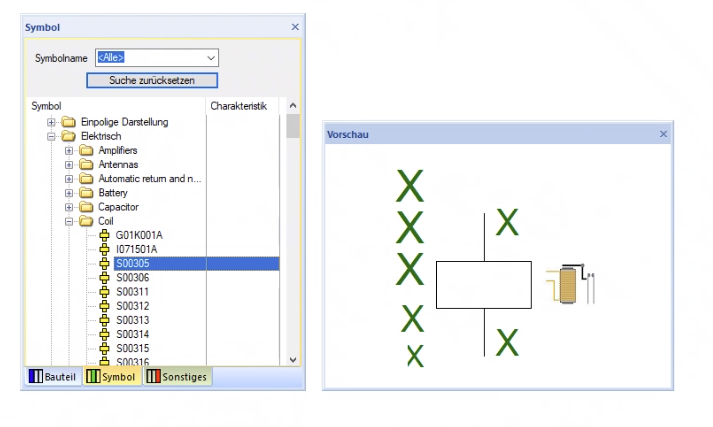Expand the Einpolige Darstellung tree node
713x427 pixels.
[x=52, y=122]
